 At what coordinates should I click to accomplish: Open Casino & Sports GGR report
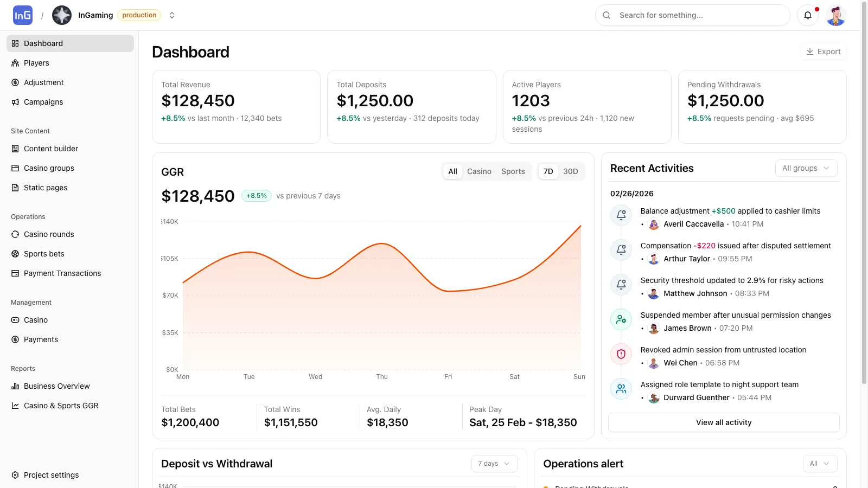click(x=61, y=406)
